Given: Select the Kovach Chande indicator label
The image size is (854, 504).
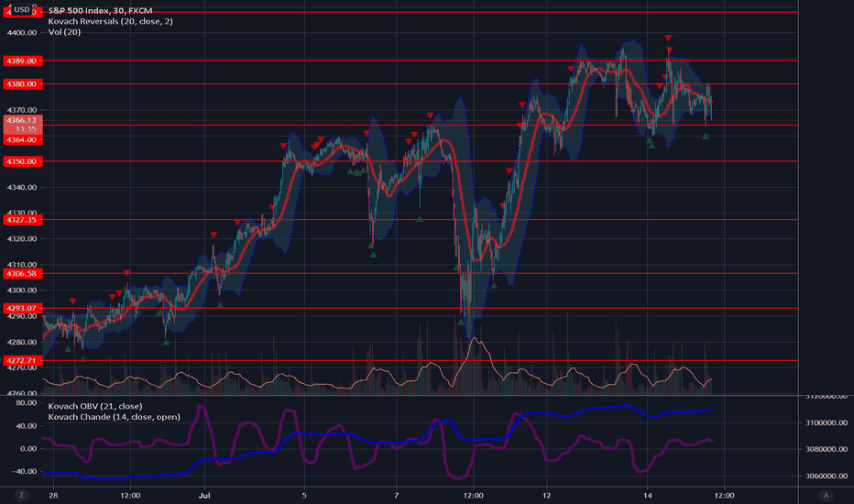Looking at the screenshot, I should [x=114, y=417].
